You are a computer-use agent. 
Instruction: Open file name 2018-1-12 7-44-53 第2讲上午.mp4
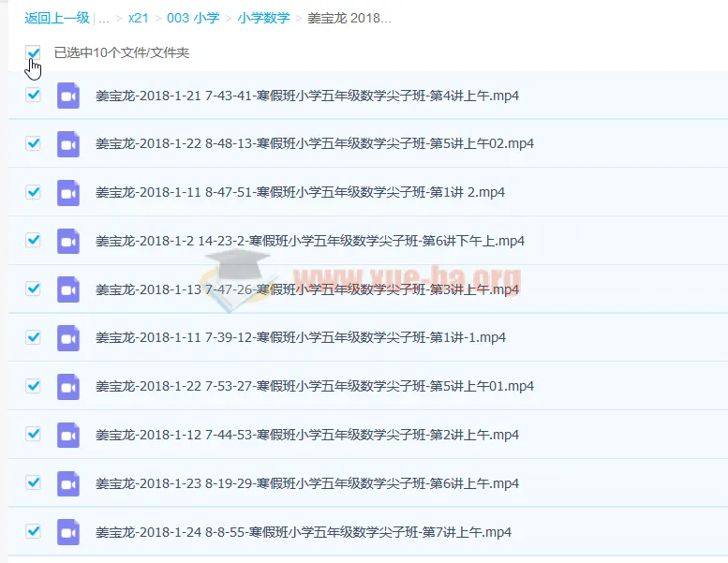coord(307,435)
